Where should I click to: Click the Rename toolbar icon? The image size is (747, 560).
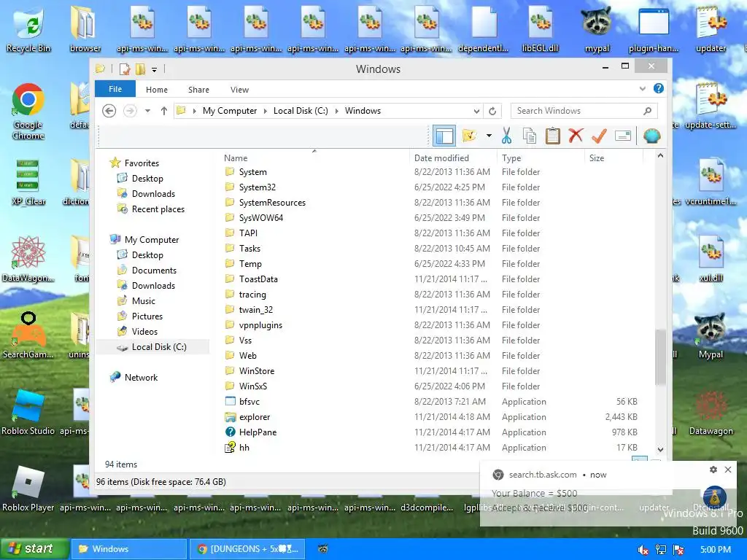tap(623, 136)
